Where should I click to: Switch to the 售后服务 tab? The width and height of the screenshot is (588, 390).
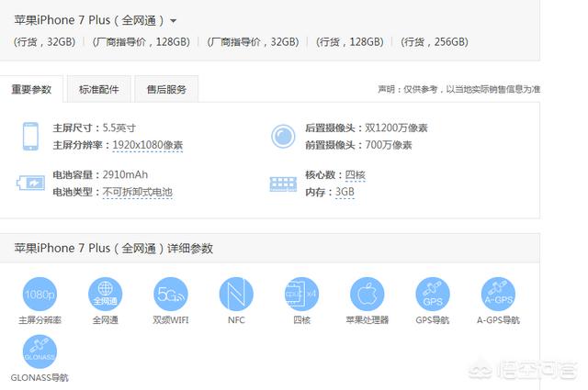[166, 89]
